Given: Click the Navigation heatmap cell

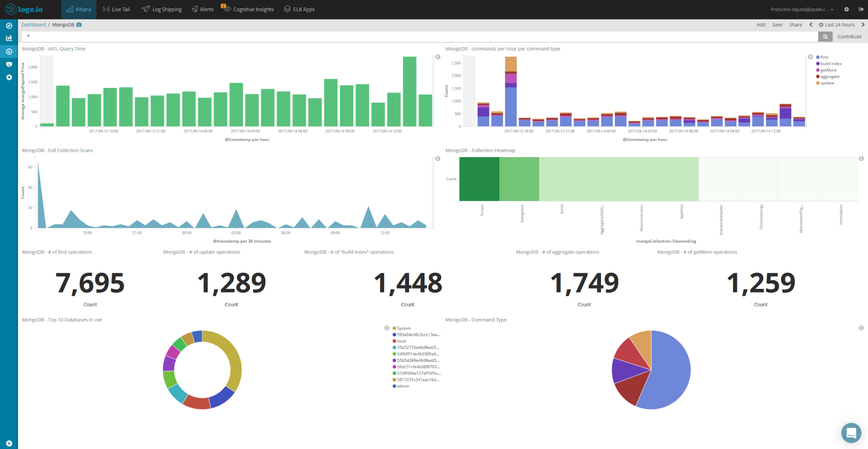Looking at the screenshot, I should point(519,179).
